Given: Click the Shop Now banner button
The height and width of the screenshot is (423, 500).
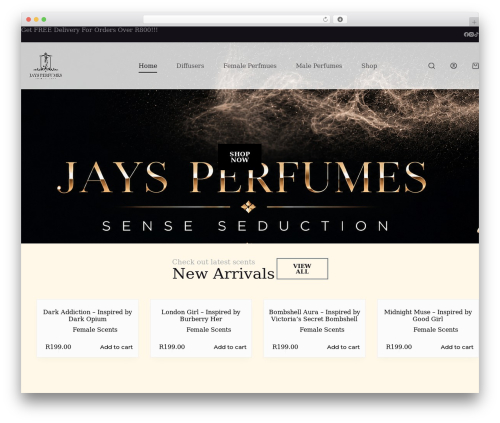Looking at the screenshot, I should 239,157.
